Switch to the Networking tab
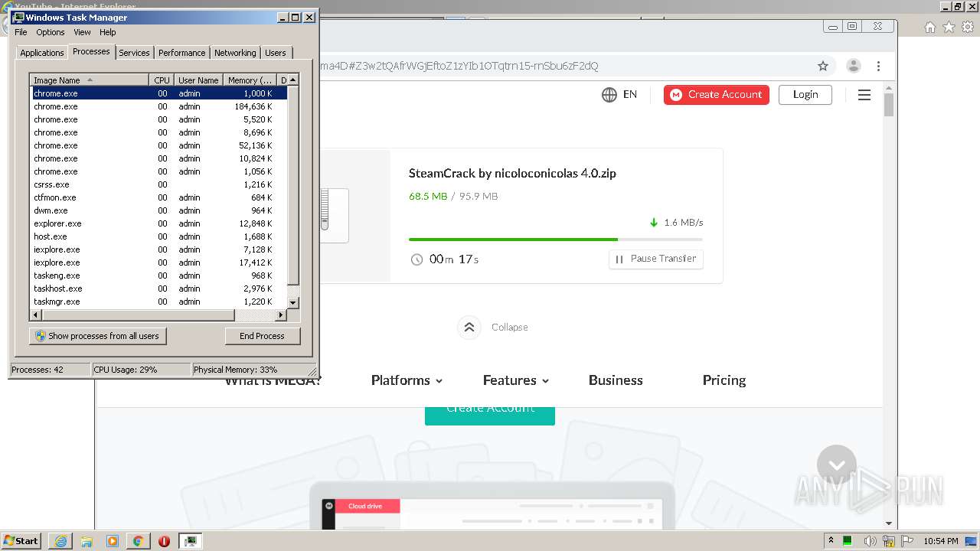 point(235,53)
